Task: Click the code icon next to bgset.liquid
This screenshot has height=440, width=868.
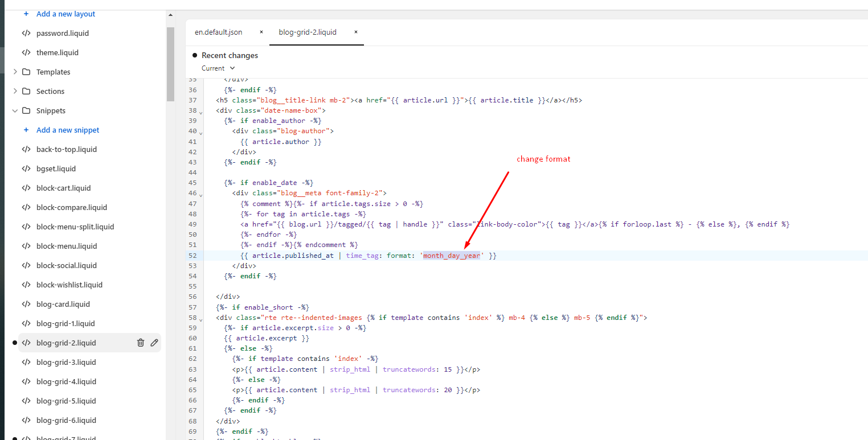Action: click(26, 168)
